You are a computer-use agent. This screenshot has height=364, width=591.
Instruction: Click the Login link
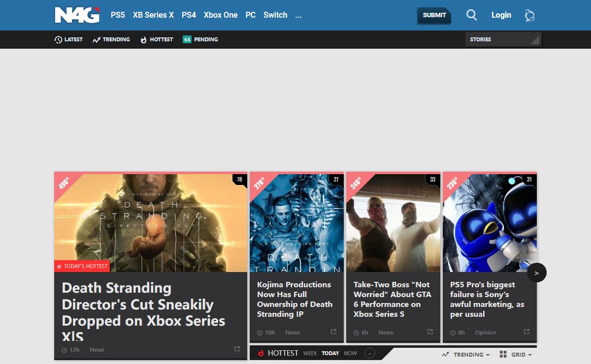click(501, 15)
